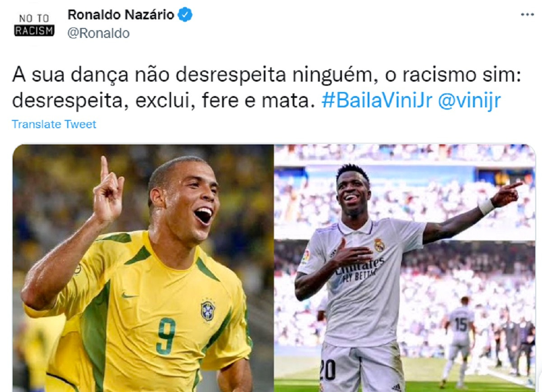Open the right photo with the white Real Madrid kit
This screenshot has height=392, width=542.
pos(405,268)
